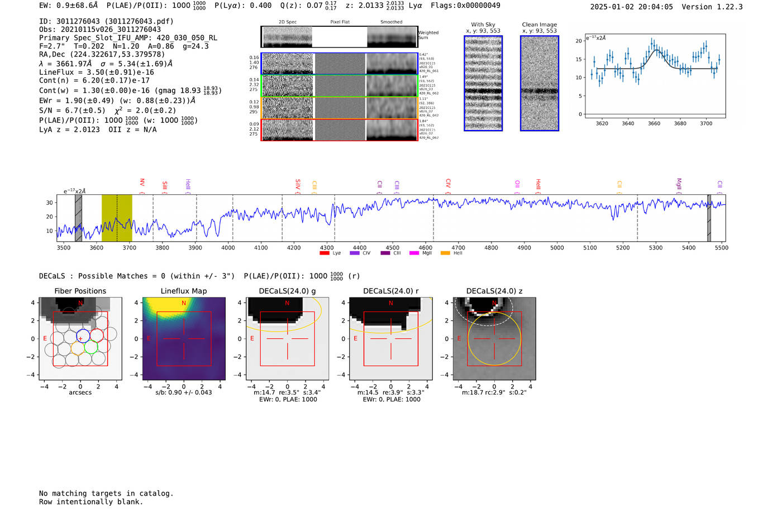The width and height of the screenshot is (782, 532).
Task: Click the LineFlux = 3.50(±0.91)e-16 value
Action: point(97,73)
